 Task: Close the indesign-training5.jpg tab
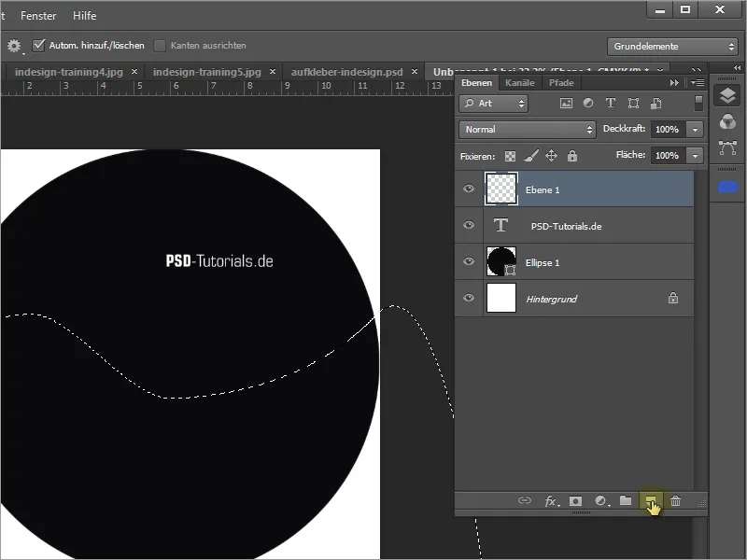click(273, 72)
